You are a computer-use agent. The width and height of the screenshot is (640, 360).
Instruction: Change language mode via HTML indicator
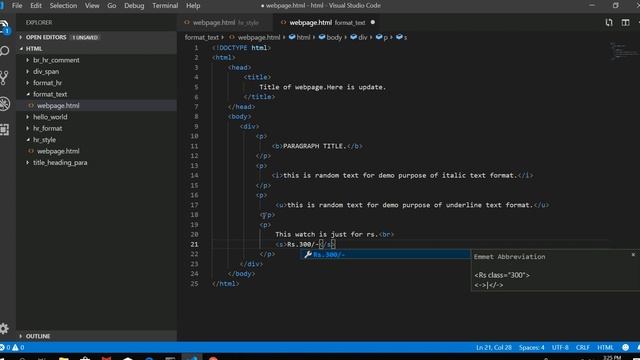(x=605, y=348)
